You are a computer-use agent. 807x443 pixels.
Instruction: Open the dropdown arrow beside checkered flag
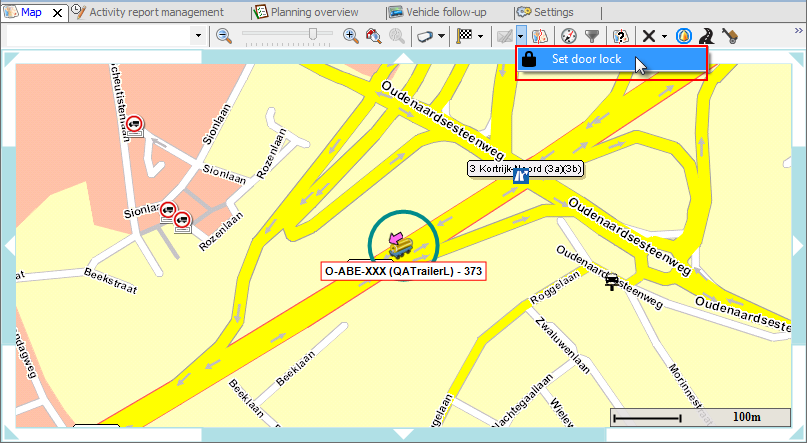tap(481, 36)
